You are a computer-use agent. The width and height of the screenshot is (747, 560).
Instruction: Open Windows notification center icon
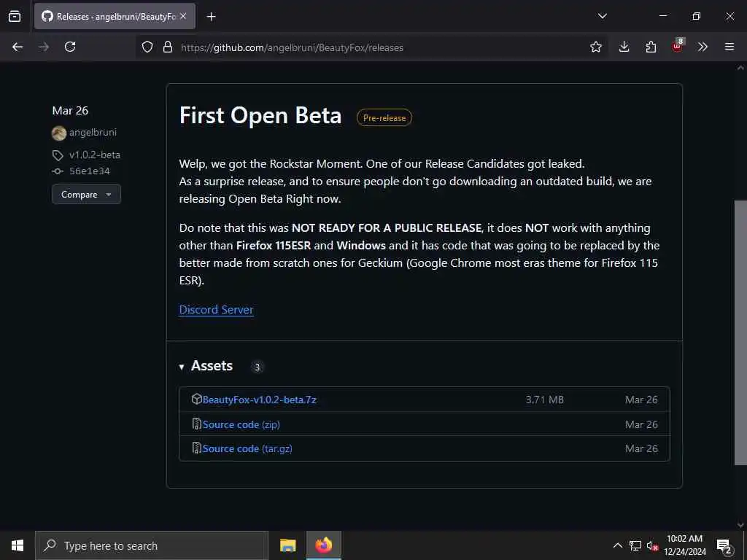point(724,545)
